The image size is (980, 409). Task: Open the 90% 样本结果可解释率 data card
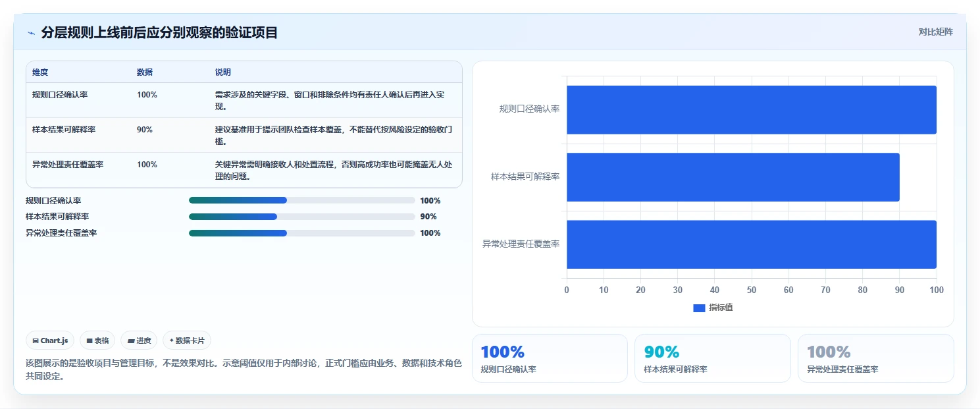[x=712, y=358]
